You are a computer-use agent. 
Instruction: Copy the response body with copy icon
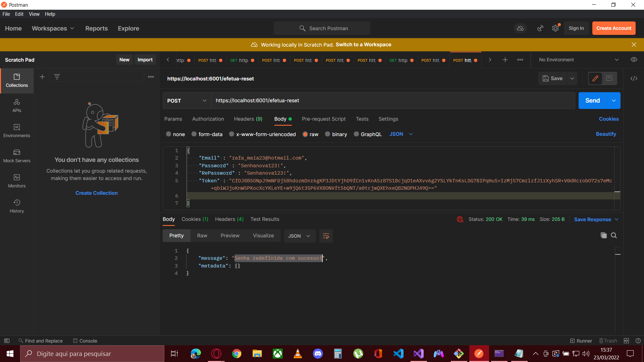(x=604, y=235)
